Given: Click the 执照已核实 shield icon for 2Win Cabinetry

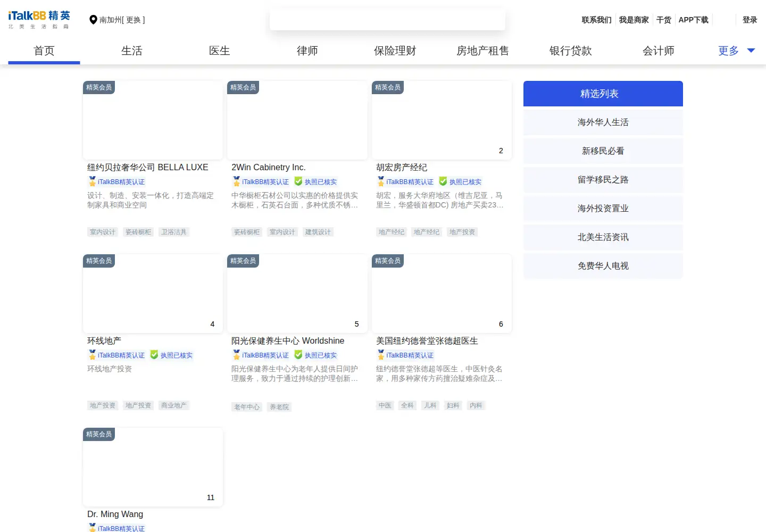Looking at the screenshot, I should [x=298, y=181].
